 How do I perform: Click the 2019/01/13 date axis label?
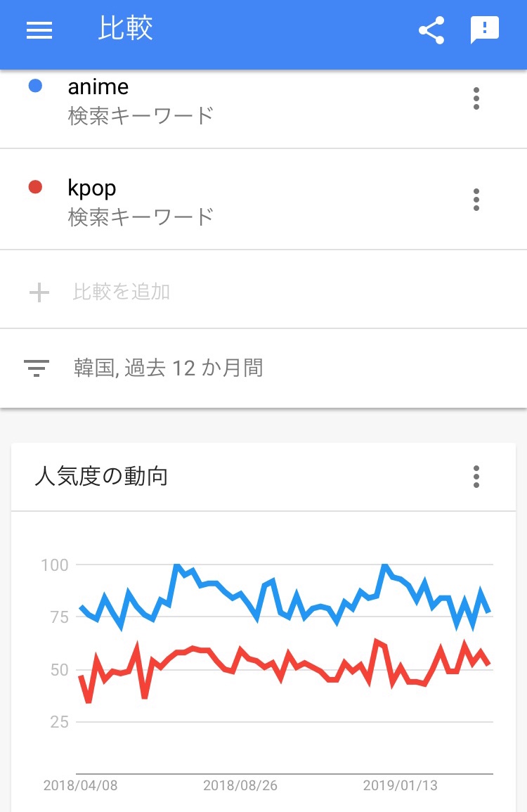pos(400,785)
